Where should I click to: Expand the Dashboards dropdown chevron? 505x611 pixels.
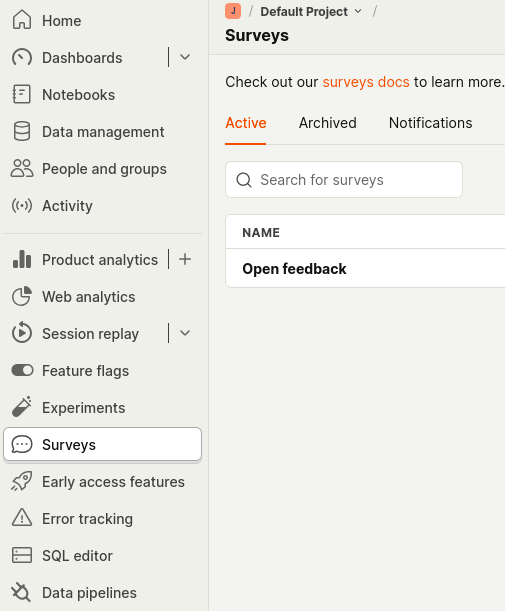click(185, 57)
